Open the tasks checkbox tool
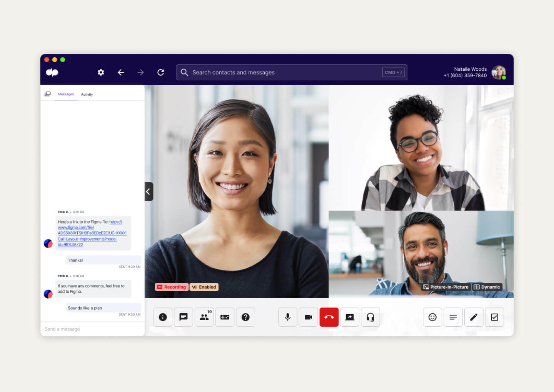This screenshot has height=392, width=554. [495, 317]
